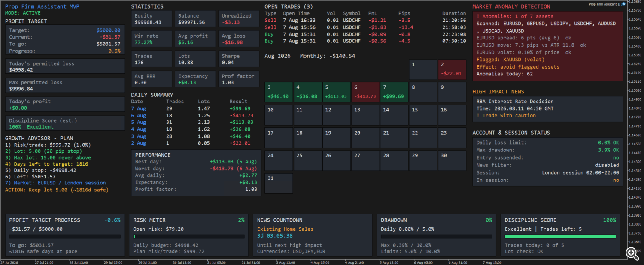Image resolution: width=644 pixels, height=265 pixels.
Task: Select calendar day 19 cell
Action: point(337,138)
